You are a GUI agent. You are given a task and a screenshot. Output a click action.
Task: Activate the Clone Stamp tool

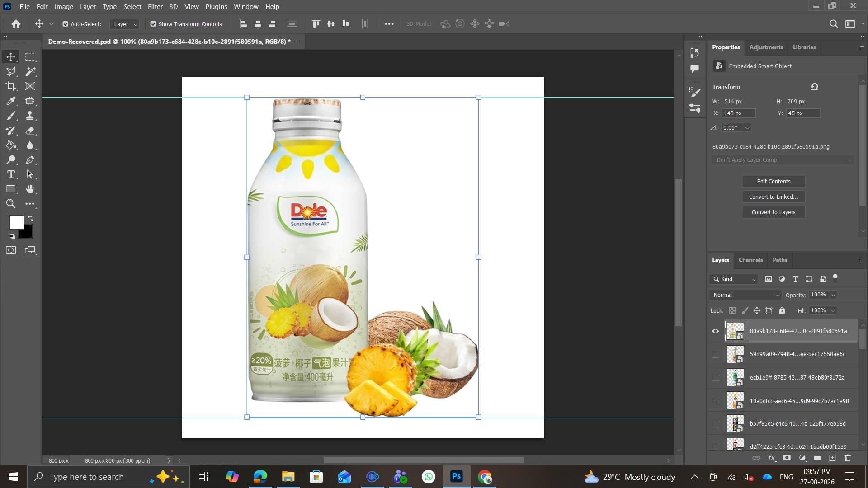coord(30,116)
